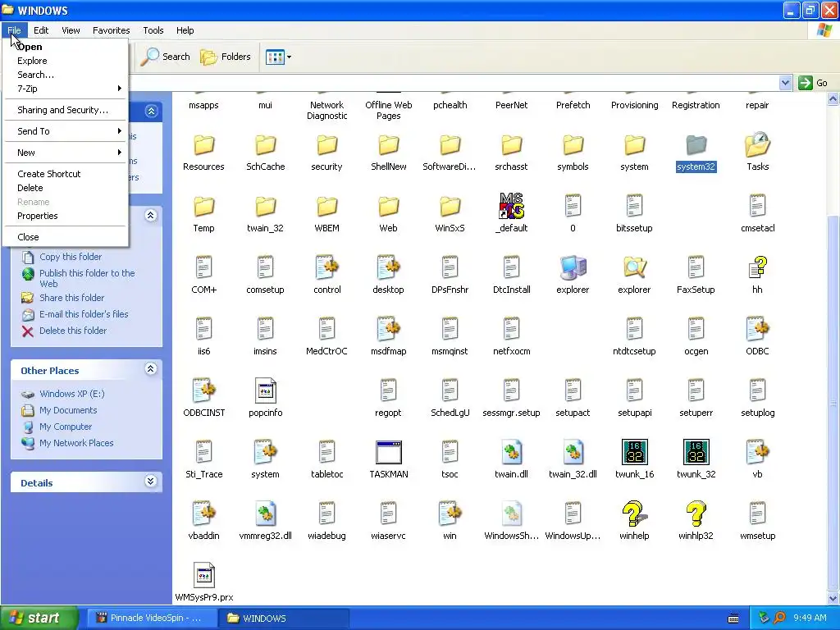Image resolution: width=840 pixels, height=630 pixels.
Task: Select the control settings file icon
Action: pos(326,267)
